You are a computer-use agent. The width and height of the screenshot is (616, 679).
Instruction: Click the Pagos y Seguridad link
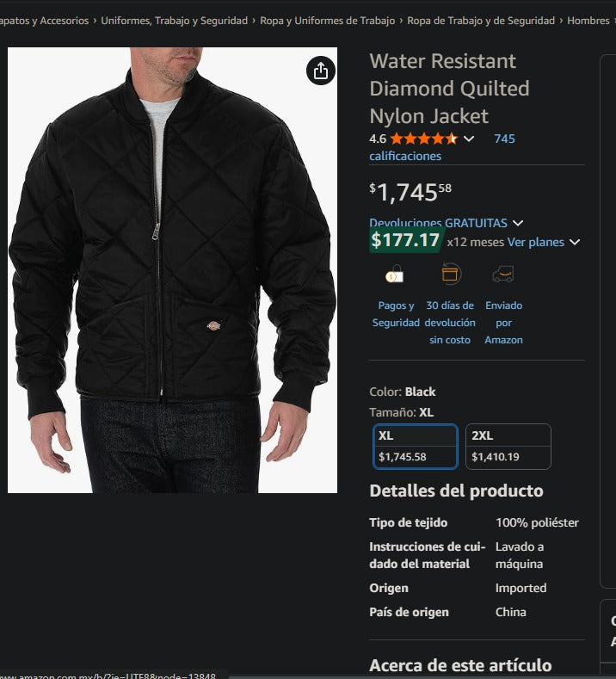pyautogui.click(x=396, y=314)
